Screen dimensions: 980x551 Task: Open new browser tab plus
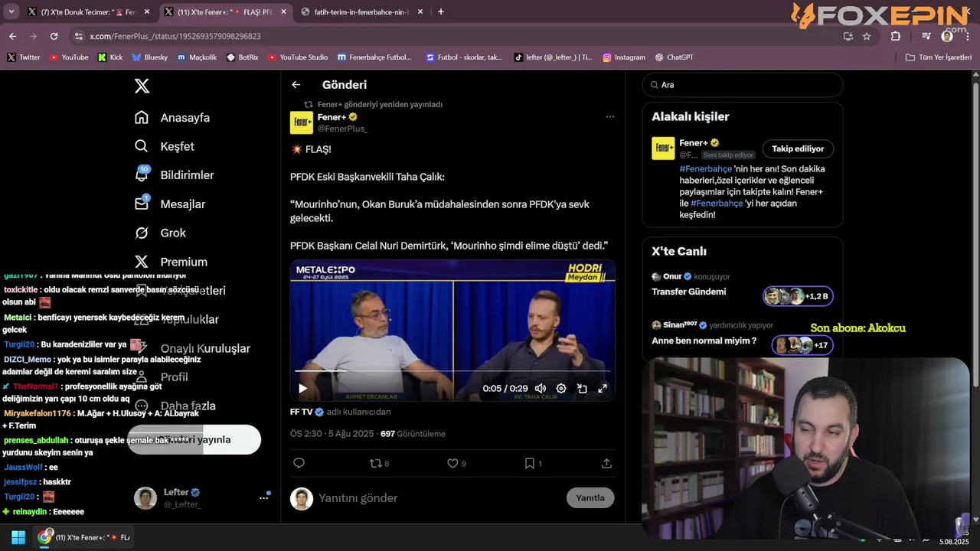440,11
